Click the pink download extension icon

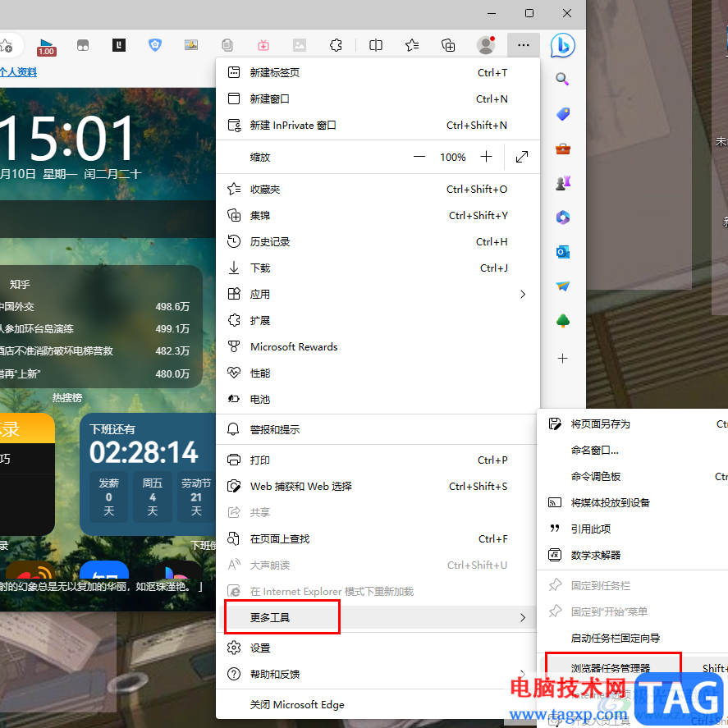263,45
